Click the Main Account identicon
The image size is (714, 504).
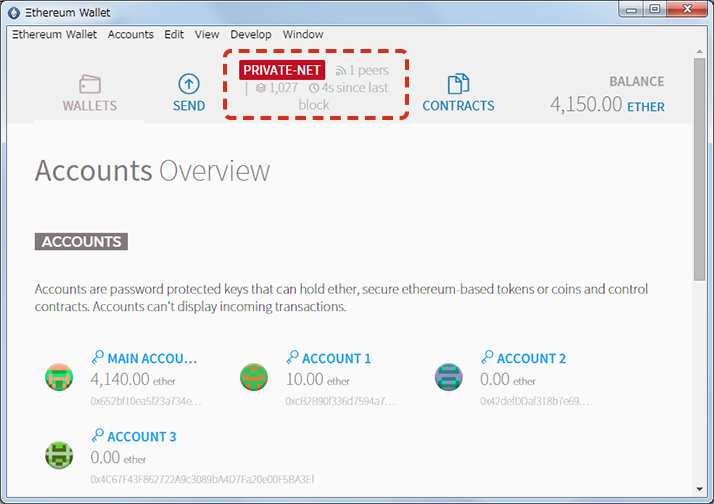[59, 377]
